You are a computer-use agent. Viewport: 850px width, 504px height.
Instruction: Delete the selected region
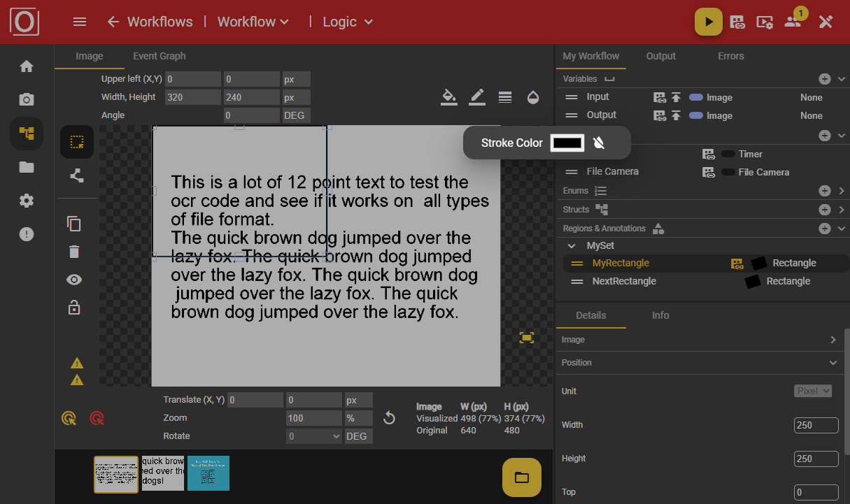point(74,251)
